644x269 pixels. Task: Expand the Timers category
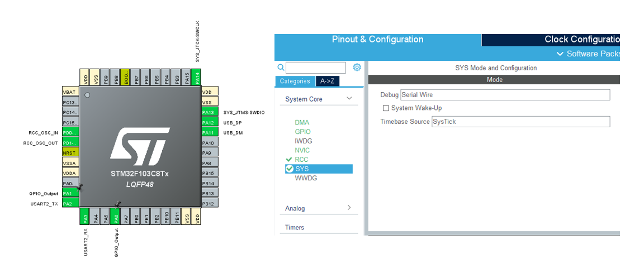pos(295,228)
